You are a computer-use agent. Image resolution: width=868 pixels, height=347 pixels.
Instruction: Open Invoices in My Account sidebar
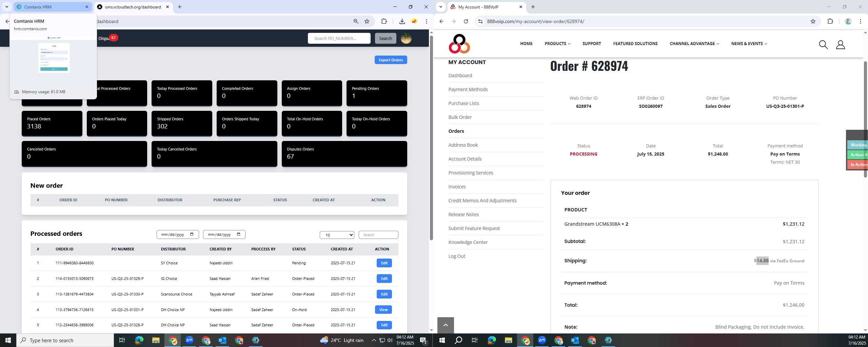pos(457,187)
